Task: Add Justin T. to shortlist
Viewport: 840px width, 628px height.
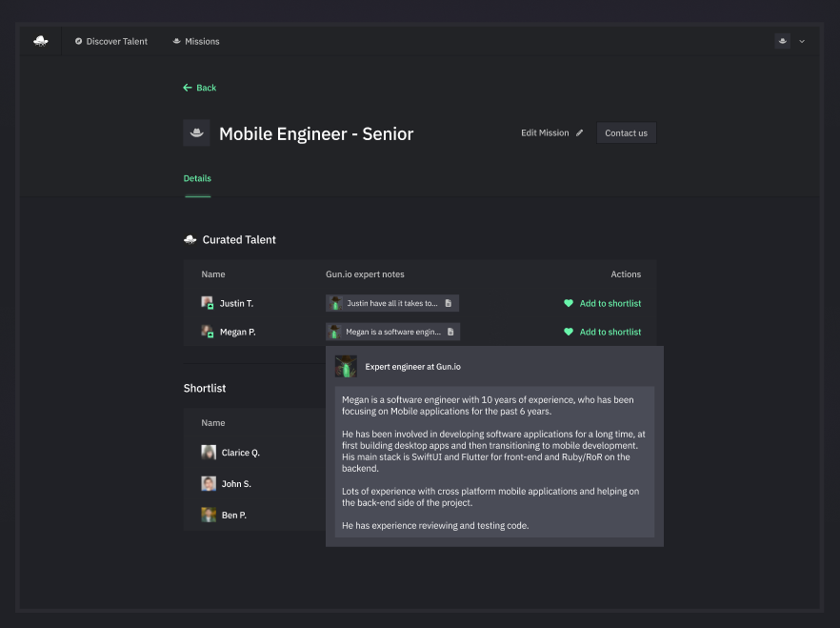Action: click(x=602, y=304)
